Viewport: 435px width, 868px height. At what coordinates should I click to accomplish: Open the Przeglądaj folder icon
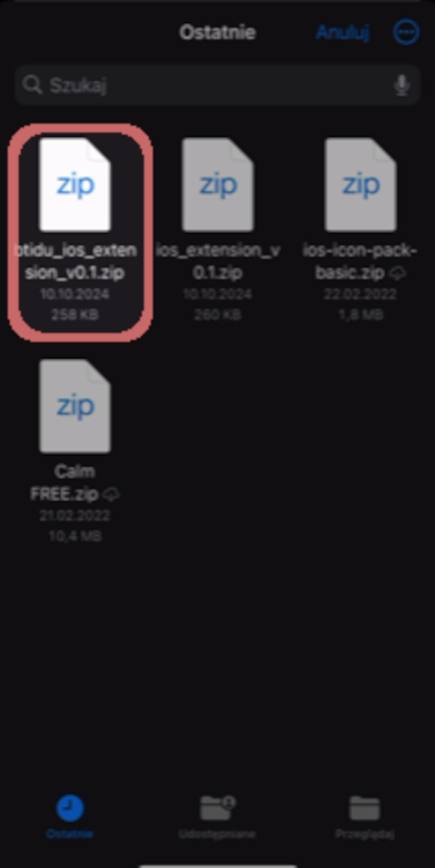[x=365, y=809]
